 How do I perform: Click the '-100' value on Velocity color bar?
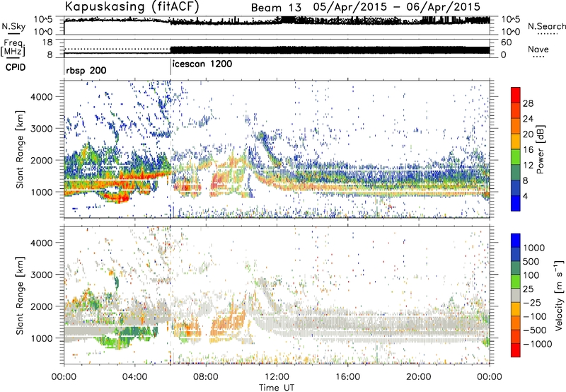pyautogui.click(x=534, y=317)
